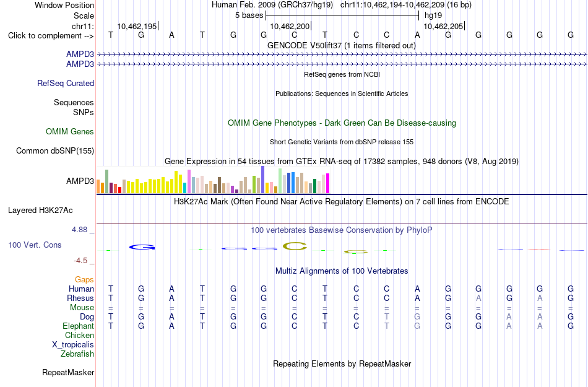The width and height of the screenshot is (588, 387).
Task: Select the 'Elephant' species label
Action: click(78, 326)
